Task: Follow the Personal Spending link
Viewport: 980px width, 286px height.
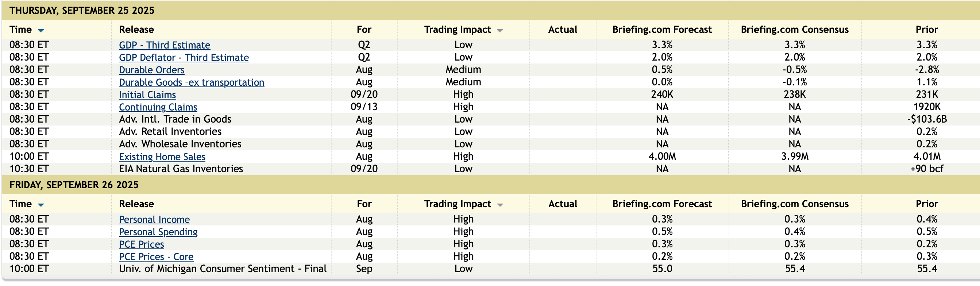Action: 158,232
